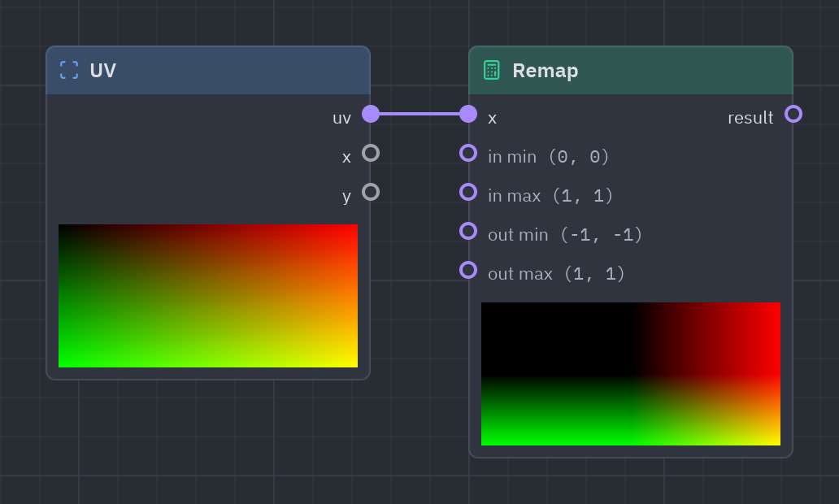Viewport: 839px width, 504px height.
Task: Select the connection wire between uv and x
Action: tap(419, 114)
